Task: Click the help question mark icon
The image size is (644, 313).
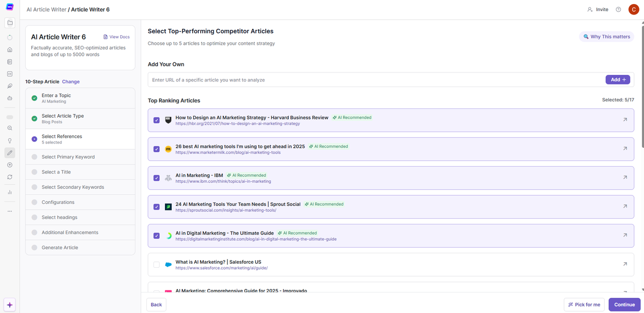Action: pos(618,10)
